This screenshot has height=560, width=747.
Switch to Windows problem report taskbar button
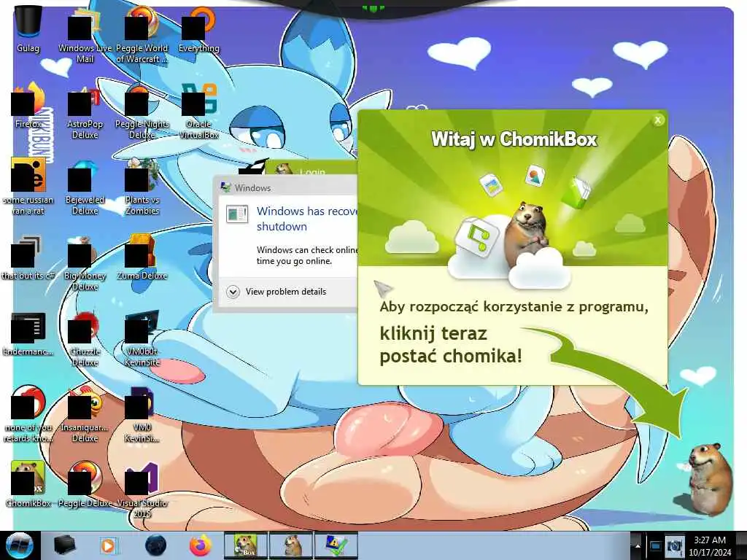336,545
